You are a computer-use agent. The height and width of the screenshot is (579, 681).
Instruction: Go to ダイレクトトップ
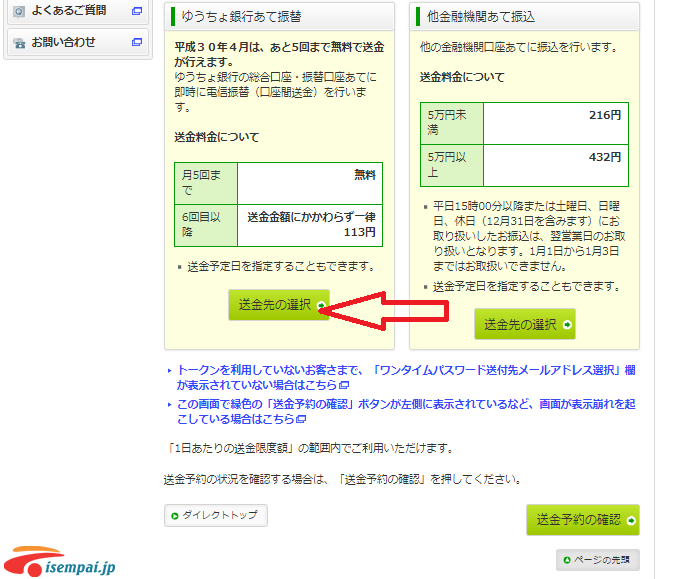[x=216, y=515]
